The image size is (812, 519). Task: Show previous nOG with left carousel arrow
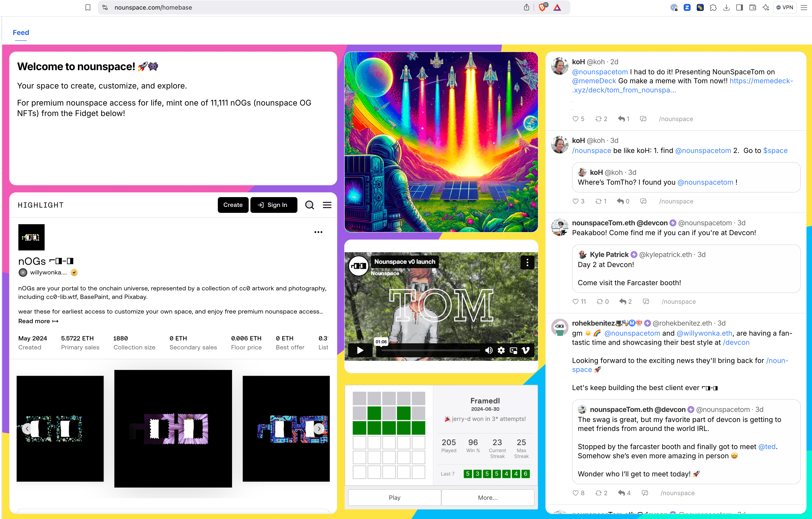tap(27, 429)
